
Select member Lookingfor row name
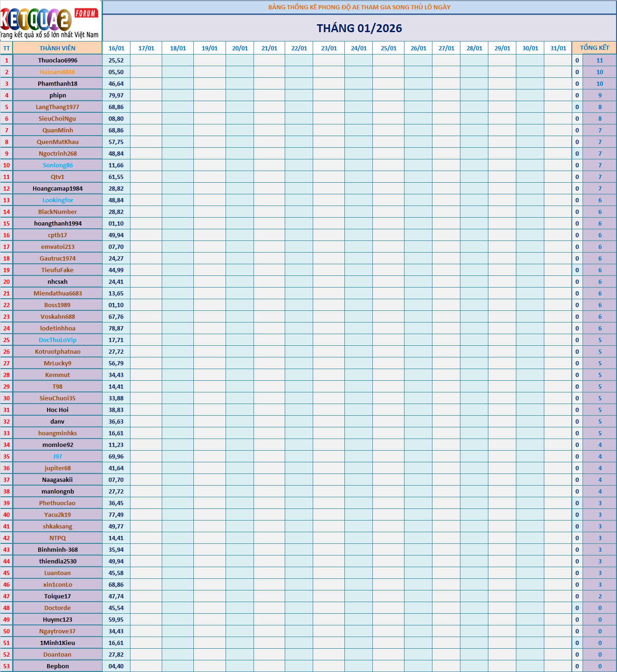point(57,200)
